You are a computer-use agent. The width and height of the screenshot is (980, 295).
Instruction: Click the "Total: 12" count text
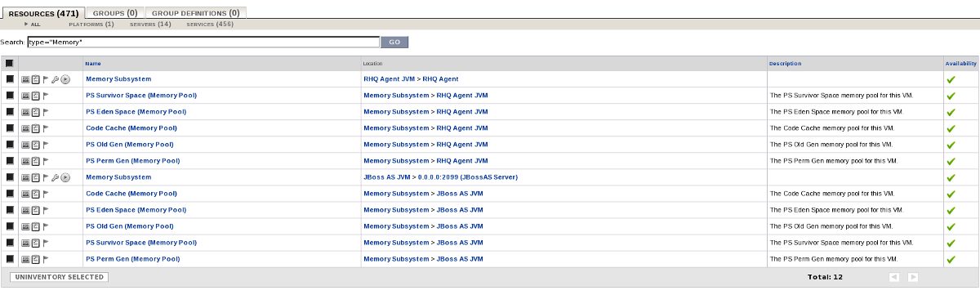(824, 277)
